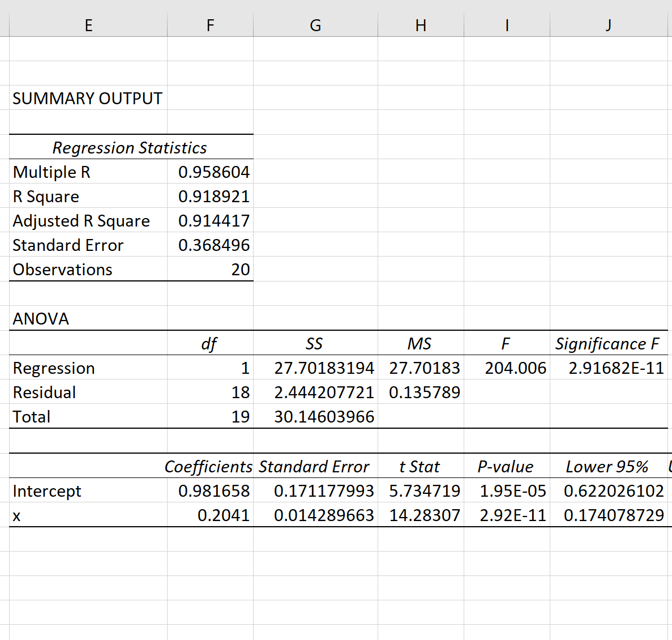Select the R Square label cell
This screenshot has height=640, width=672.
pos(88,197)
